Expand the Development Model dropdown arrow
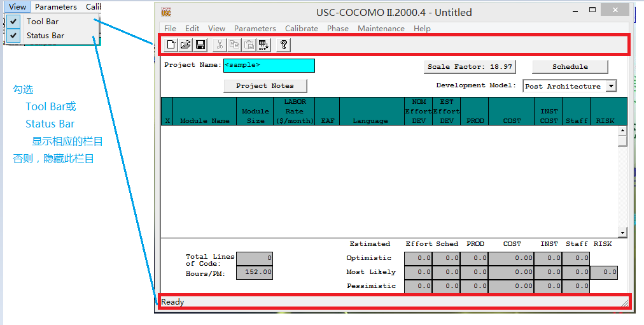The height and width of the screenshot is (325, 644). (611, 86)
